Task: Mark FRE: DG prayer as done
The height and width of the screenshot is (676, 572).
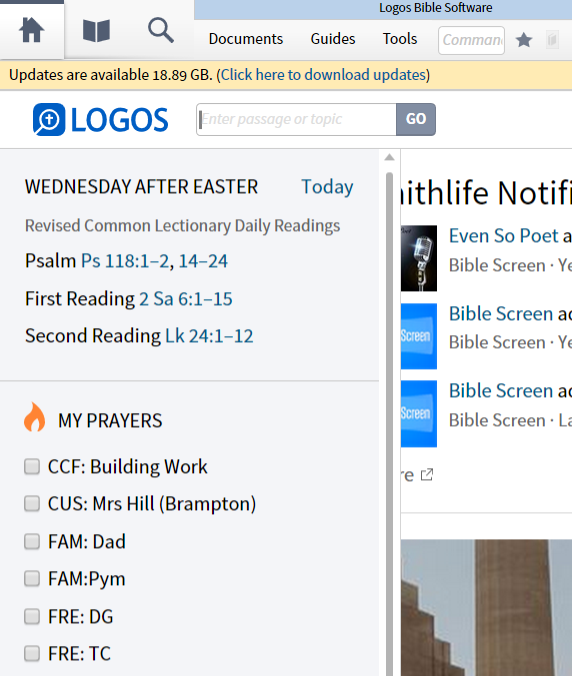Action: (x=32, y=617)
